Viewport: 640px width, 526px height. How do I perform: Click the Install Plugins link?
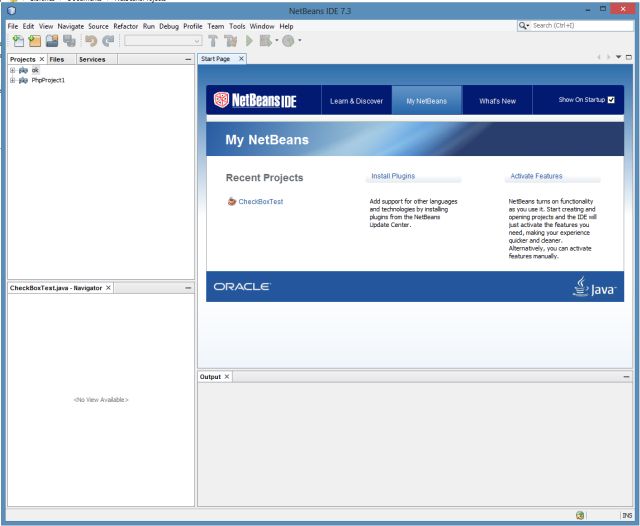(393, 176)
